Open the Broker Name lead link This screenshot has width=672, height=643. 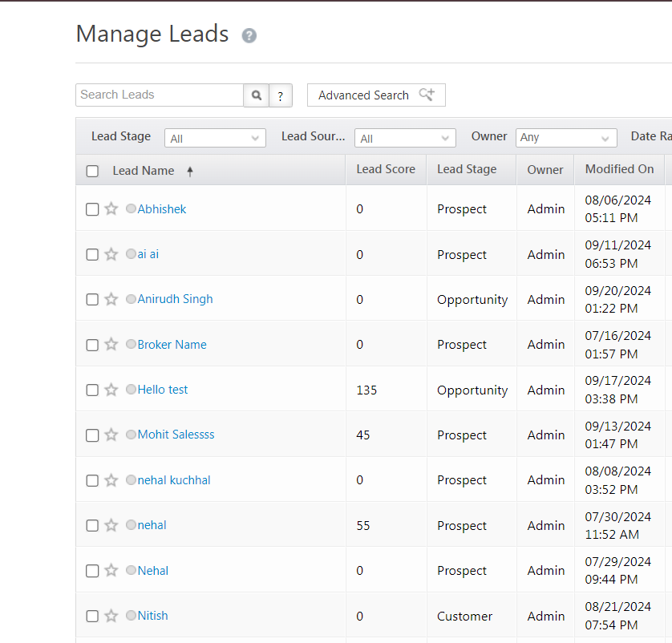[x=172, y=345]
